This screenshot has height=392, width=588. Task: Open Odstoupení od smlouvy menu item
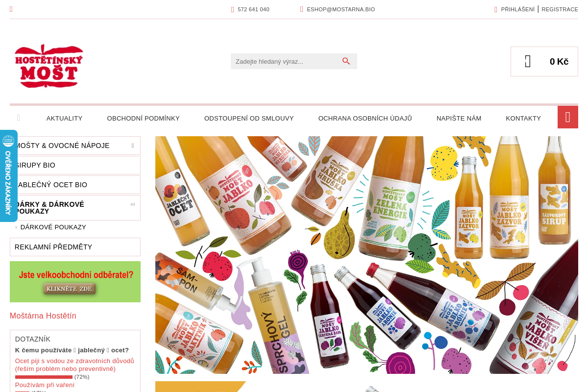(249, 118)
